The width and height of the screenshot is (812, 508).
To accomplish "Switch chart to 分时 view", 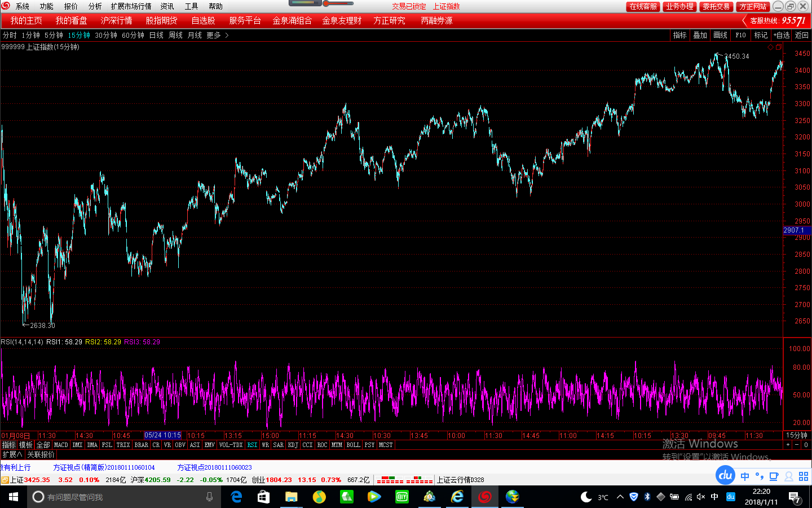I will coord(10,35).
